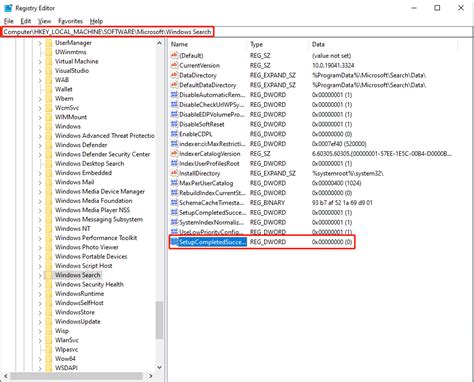Screen dimensions: 474x382
Task: Click the horizontal scrollbar right arrow
Action: 151,376
